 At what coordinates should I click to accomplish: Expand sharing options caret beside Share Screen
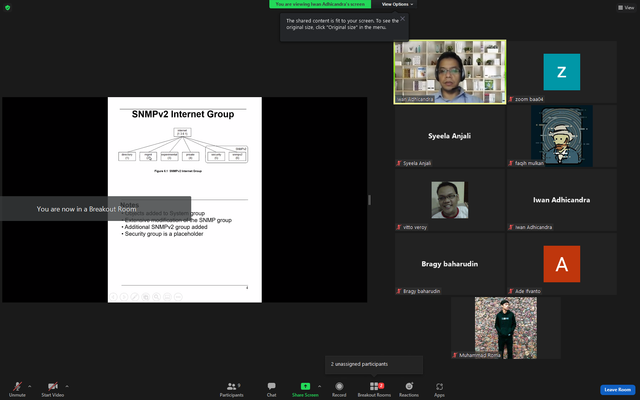pos(320,386)
